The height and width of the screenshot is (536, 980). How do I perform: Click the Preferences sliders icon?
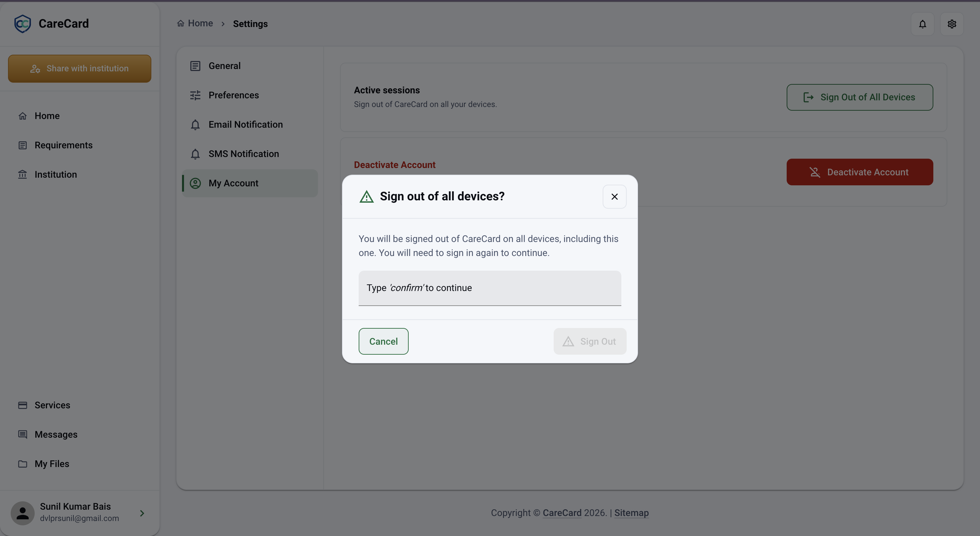(195, 95)
